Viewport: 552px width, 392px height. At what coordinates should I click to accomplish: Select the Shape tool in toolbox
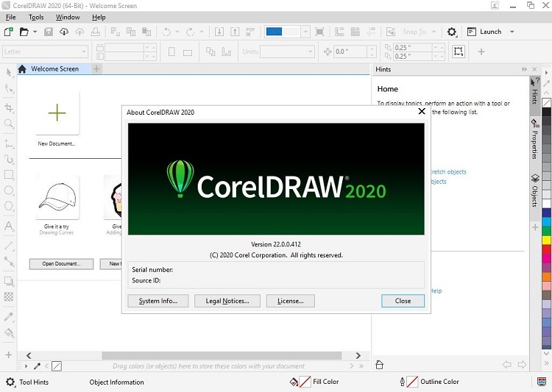9,89
